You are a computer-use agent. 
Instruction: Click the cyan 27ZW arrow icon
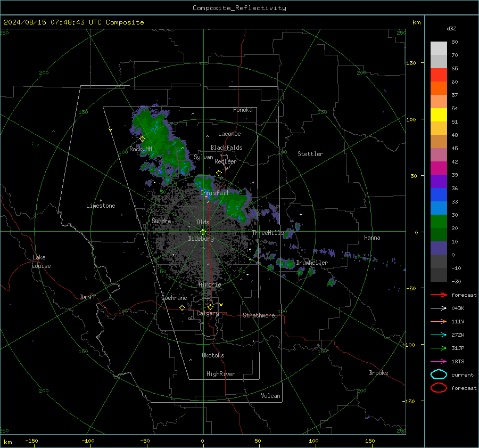pyautogui.click(x=439, y=335)
